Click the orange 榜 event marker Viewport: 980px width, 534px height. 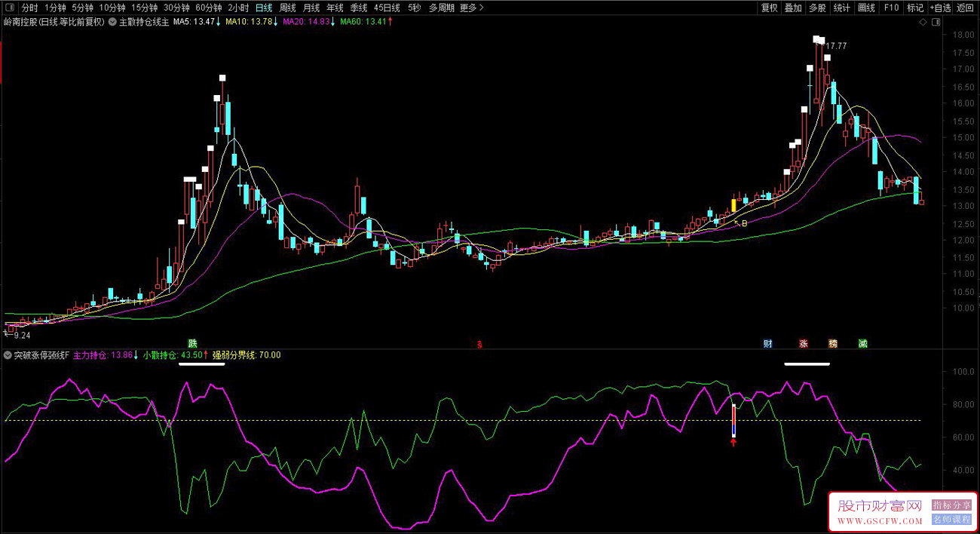[833, 344]
